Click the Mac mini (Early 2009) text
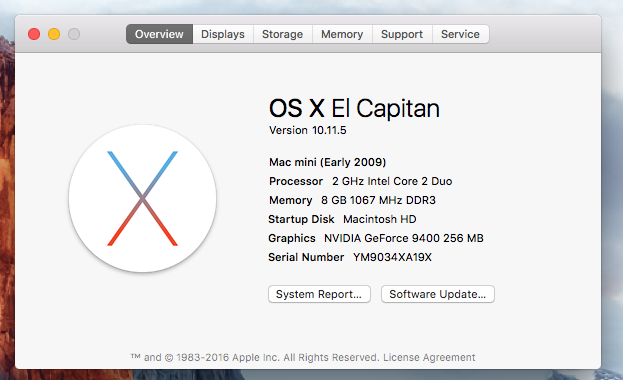This screenshot has height=380, width=623. (327, 162)
